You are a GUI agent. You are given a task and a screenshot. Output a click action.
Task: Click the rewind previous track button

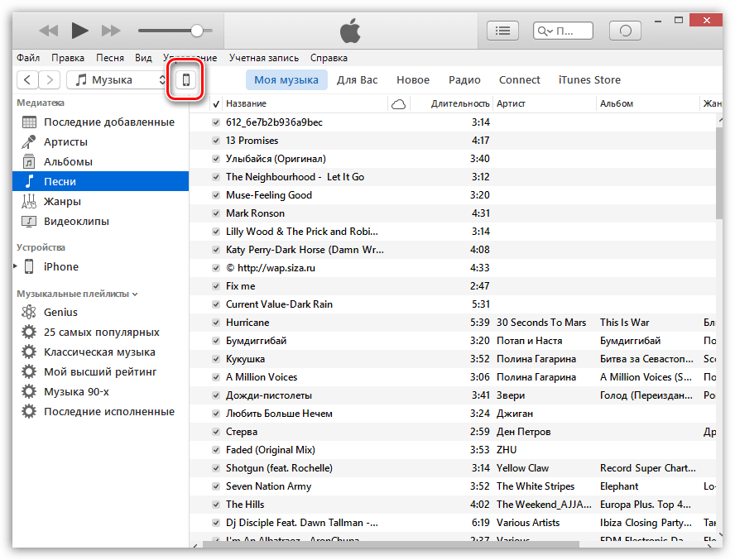click(49, 31)
